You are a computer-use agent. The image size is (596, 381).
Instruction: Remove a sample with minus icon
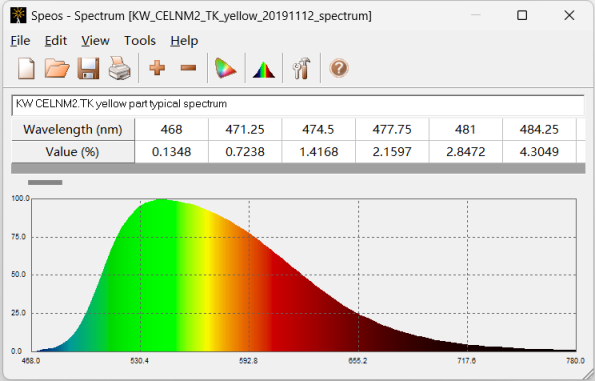pyautogui.click(x=188, y=68)
